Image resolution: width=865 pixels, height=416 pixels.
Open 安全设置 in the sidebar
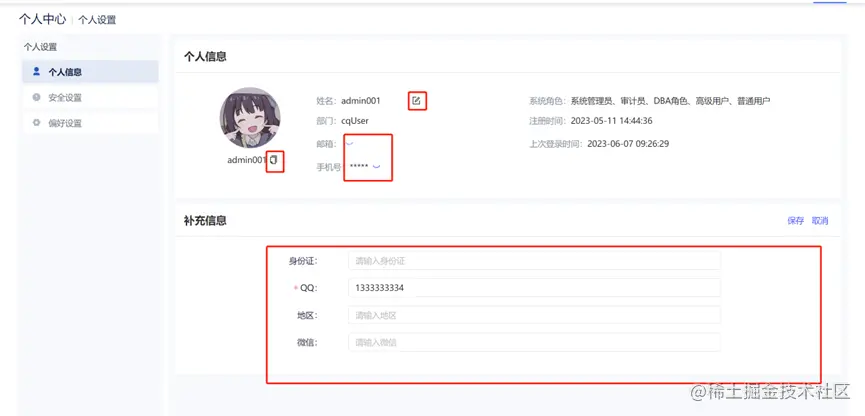point(90,98)
